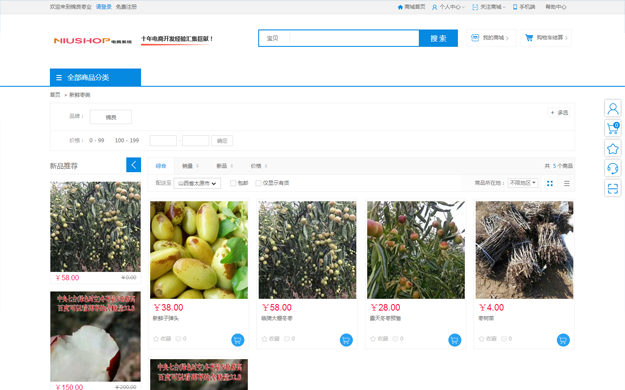Viewport: 625px width, 390px height.
Task: Open the grid orchard product image priced ¥58.00
Action: [307, 250]
